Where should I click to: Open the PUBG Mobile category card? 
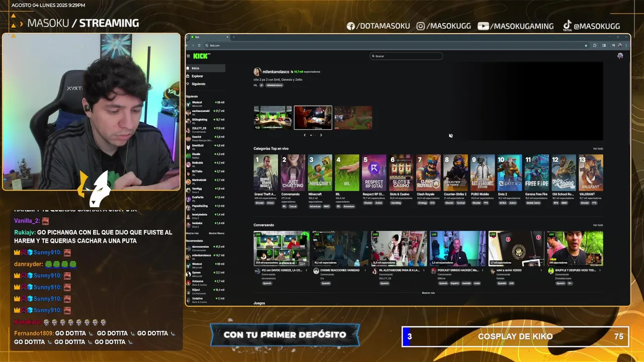[x=483, y=173]
